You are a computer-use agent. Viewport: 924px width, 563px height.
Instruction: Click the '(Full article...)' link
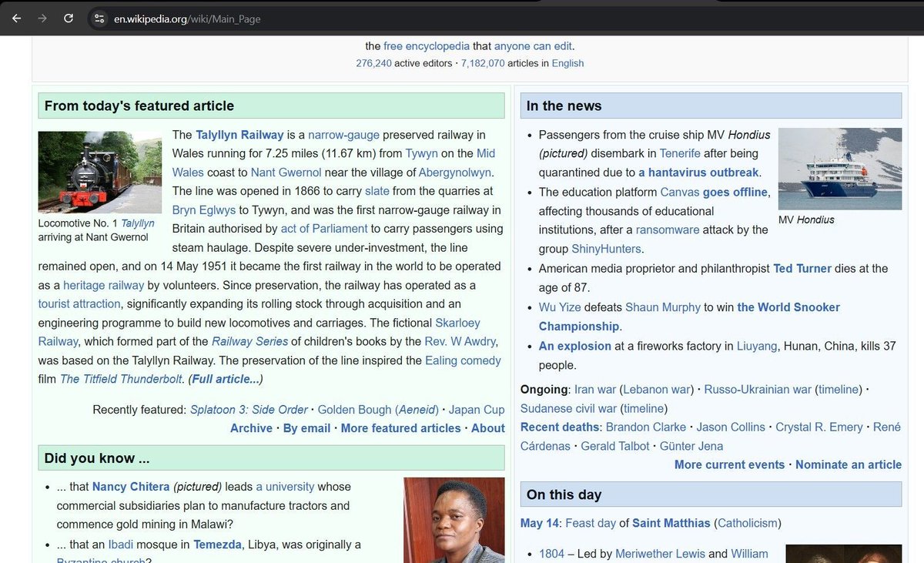[226, 379]
